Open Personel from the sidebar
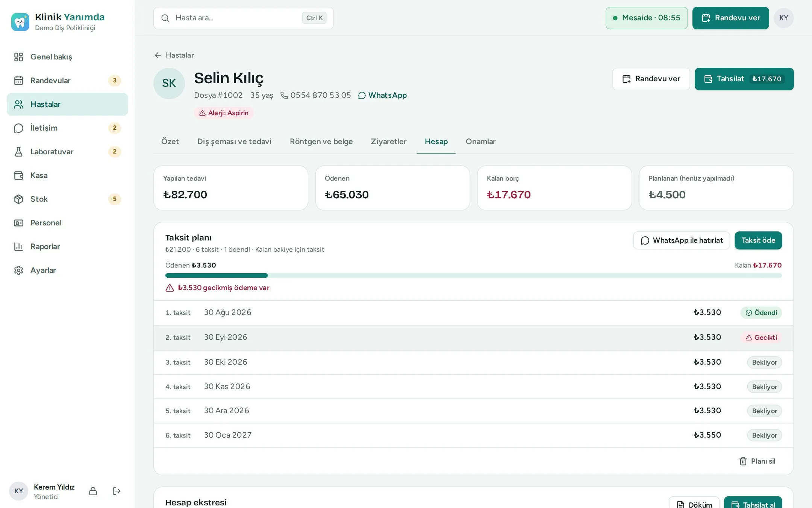 click(67, 223)
